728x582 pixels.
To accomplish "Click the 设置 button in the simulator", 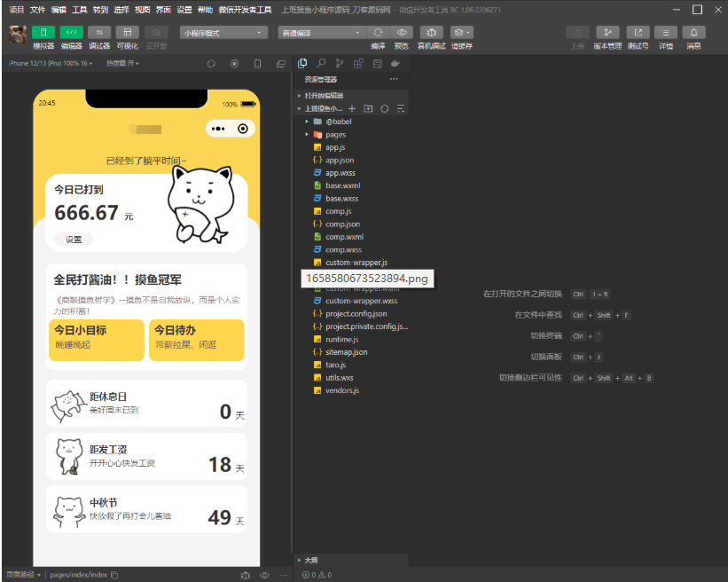I will [74, 240].
